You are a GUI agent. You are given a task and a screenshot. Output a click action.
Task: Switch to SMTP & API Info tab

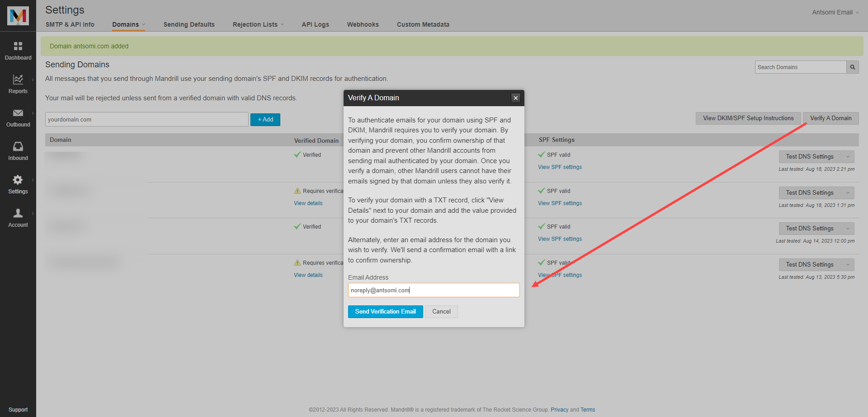tap(70, 24)
